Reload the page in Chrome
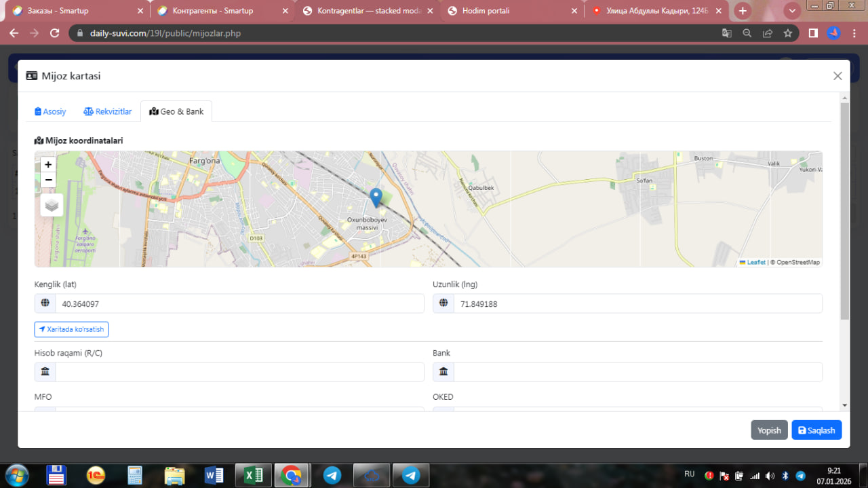This screenshot has width=868, height=488. (x=55, y=33)
